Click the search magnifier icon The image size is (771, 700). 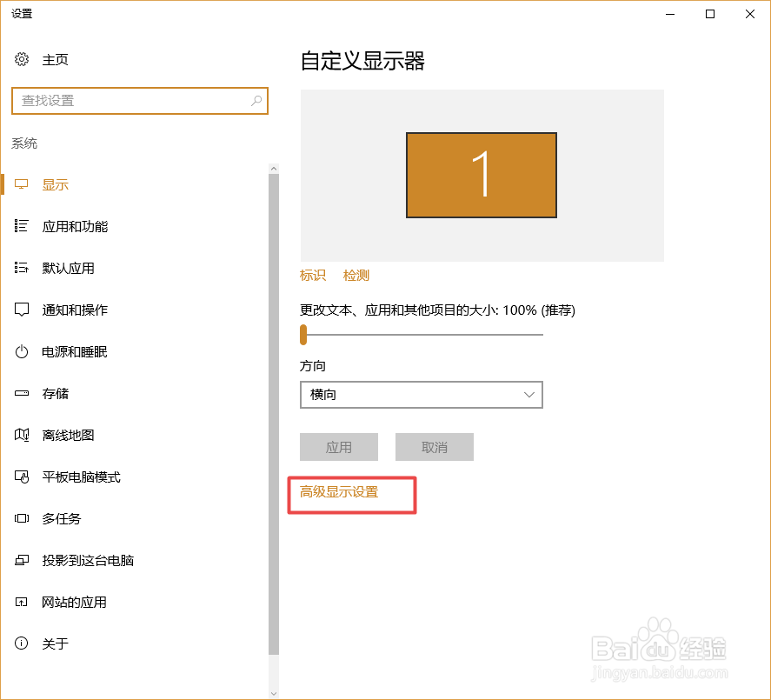[256, 101]
